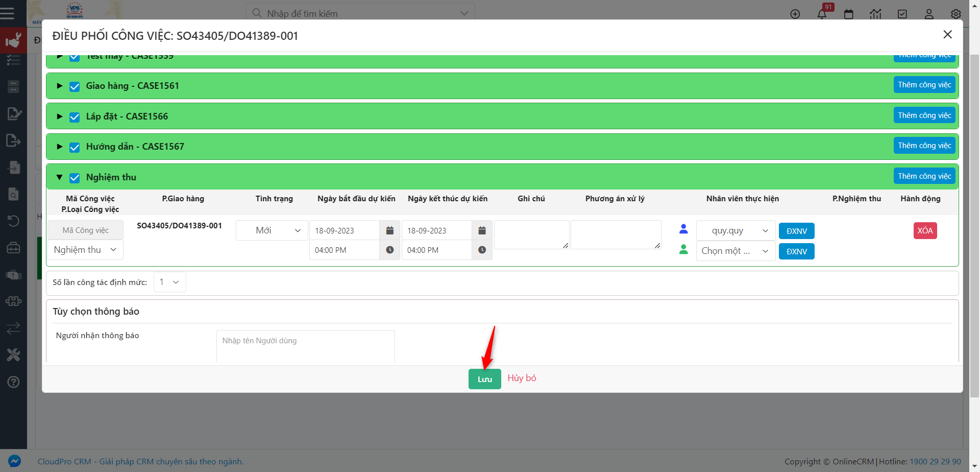This screenshot has width=980, height=472.
Task: Open the user profile icon
Action: [x=929, y=14]
